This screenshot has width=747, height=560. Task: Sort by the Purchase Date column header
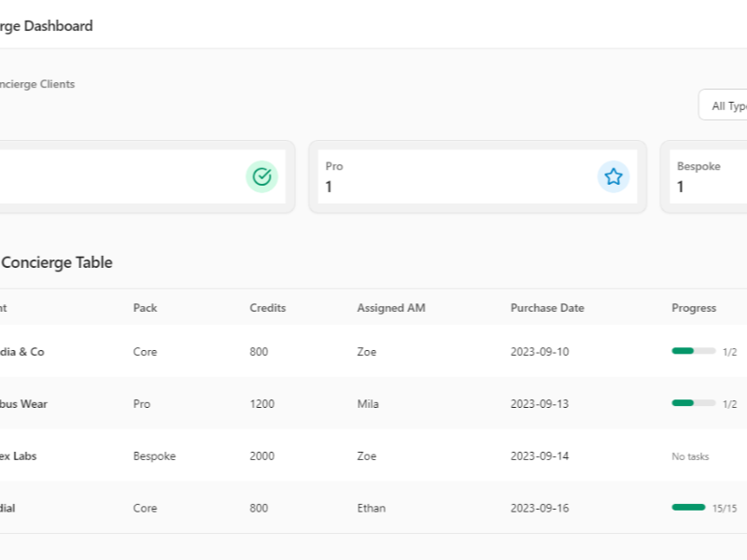547,308
